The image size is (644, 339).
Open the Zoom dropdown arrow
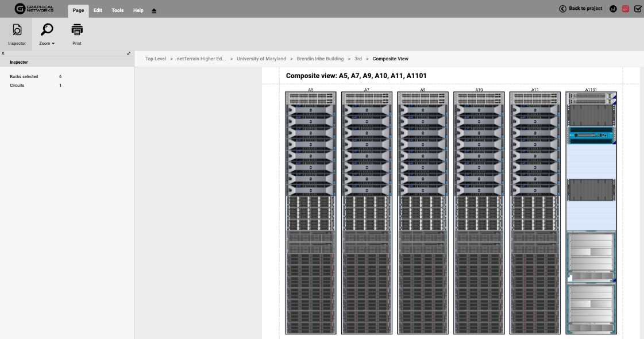[53, 44]
